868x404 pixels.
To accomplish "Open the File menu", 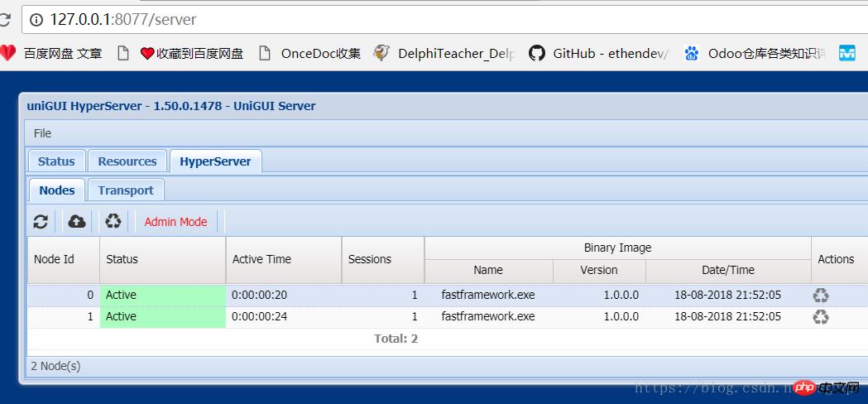I will pos(42,133).
